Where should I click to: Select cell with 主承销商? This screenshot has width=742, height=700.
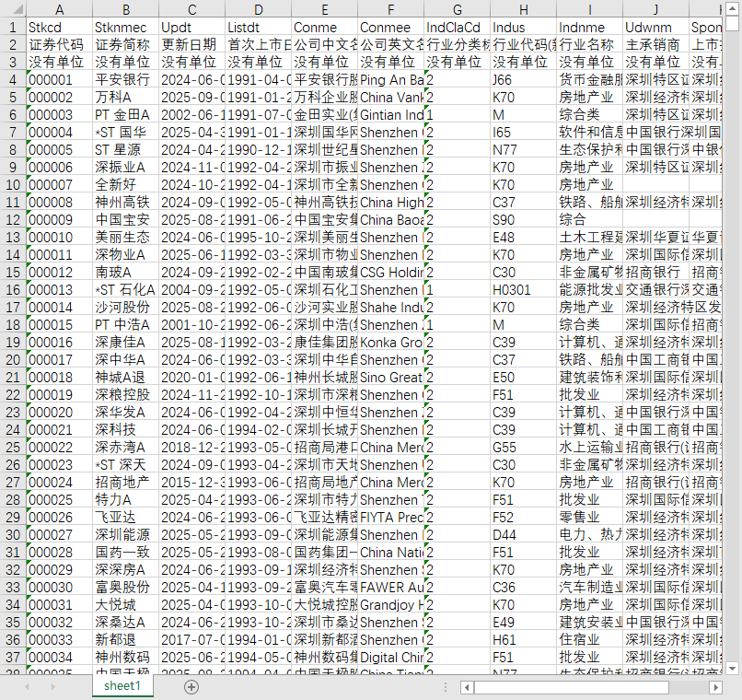(x=655, y=44)
